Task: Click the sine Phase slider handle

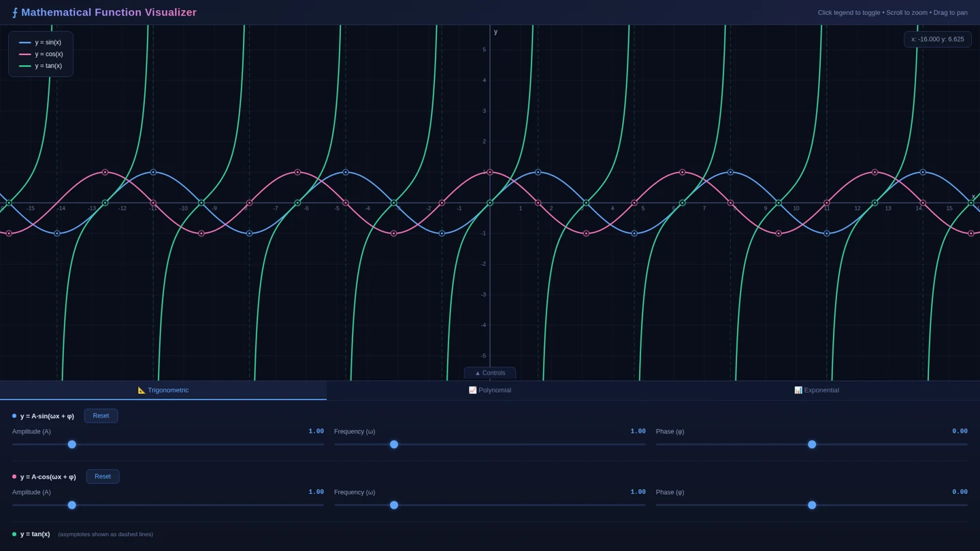Action: 812,444
